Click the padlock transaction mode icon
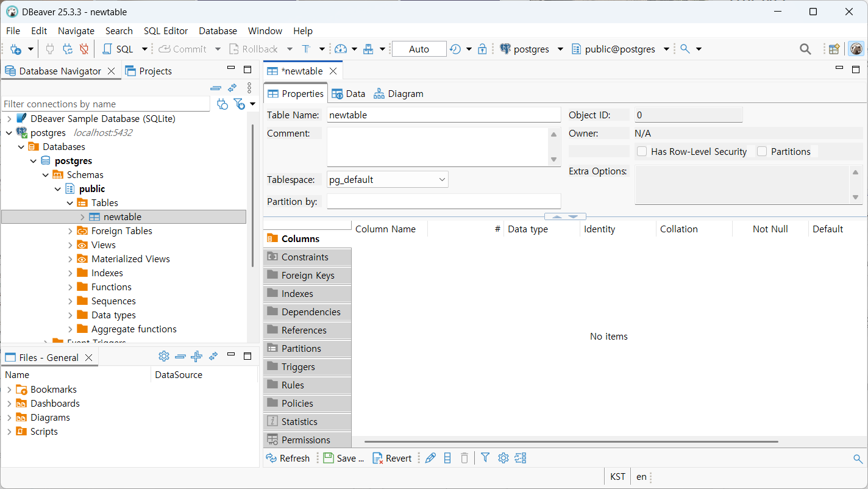 coord(482,49)
